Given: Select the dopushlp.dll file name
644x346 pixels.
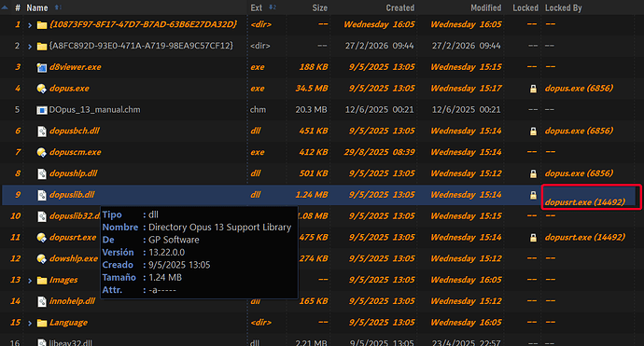Looking at the screenshot, I should pyautogui.click(x=73, y=173).
